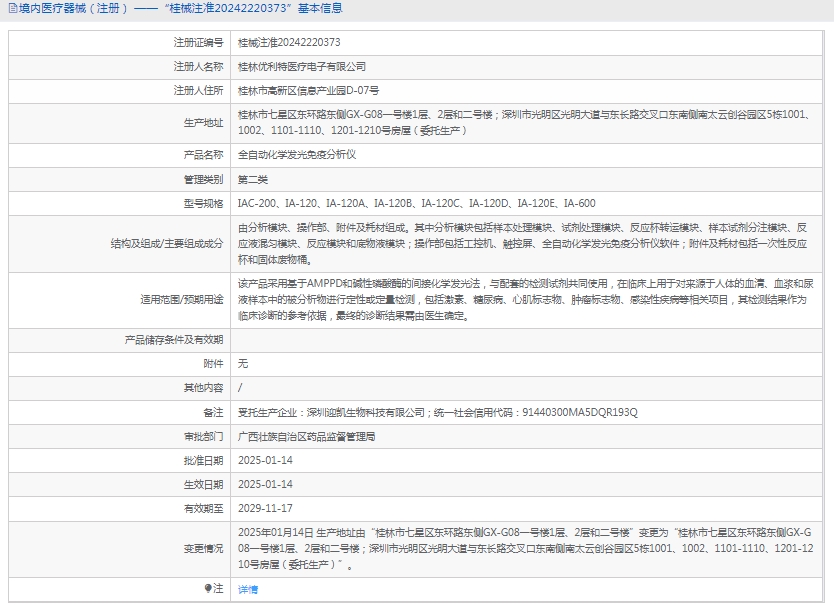The width and height of the screenshot is (834, 605).
Task: Click the 适用范围/预期用途 label
Action: [x=181, y=299]
